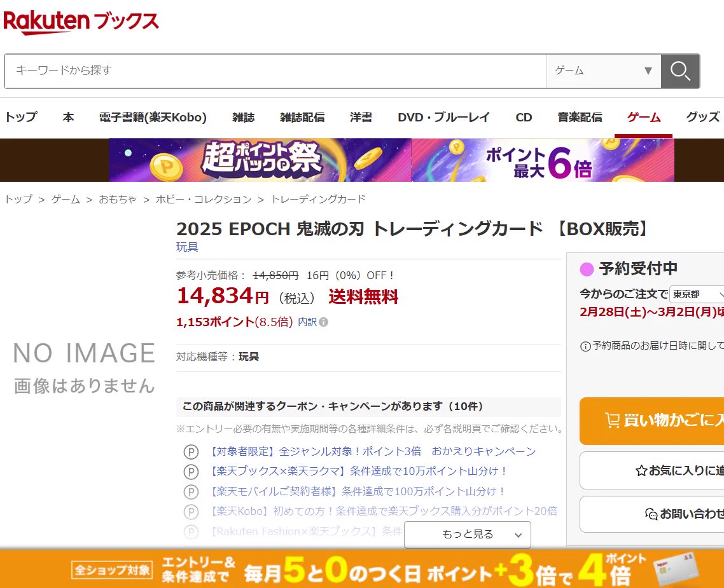The width and height of the screenshot is (724, 588).
Task: Click the P icon beside おかえりキャンペーン
Action: tap(191, 451)
